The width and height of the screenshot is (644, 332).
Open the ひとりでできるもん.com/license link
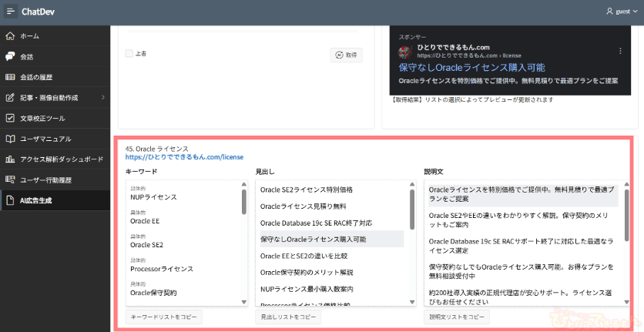(184, 157)
